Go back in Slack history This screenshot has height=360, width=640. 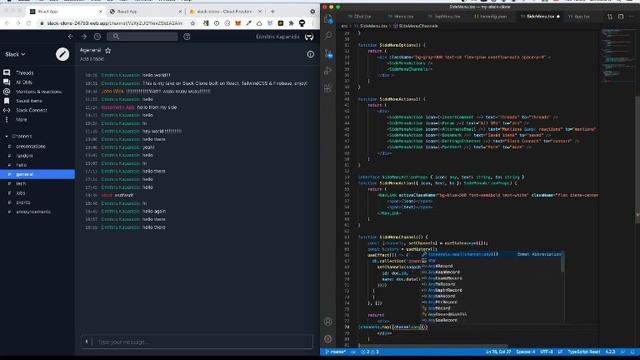click(x=70, y=37)
